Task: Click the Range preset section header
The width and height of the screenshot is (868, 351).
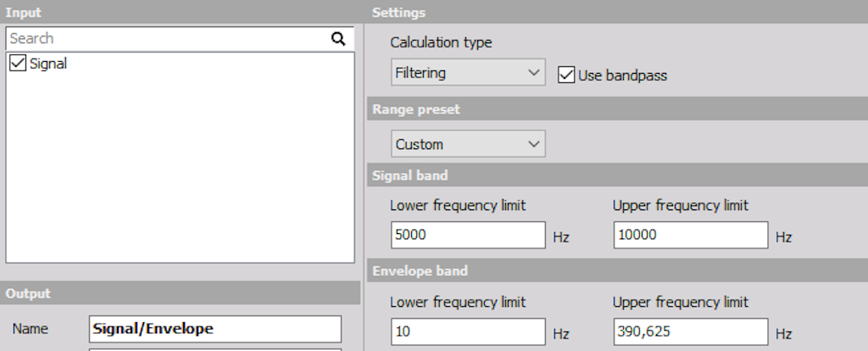Action: tap(617, 109)
